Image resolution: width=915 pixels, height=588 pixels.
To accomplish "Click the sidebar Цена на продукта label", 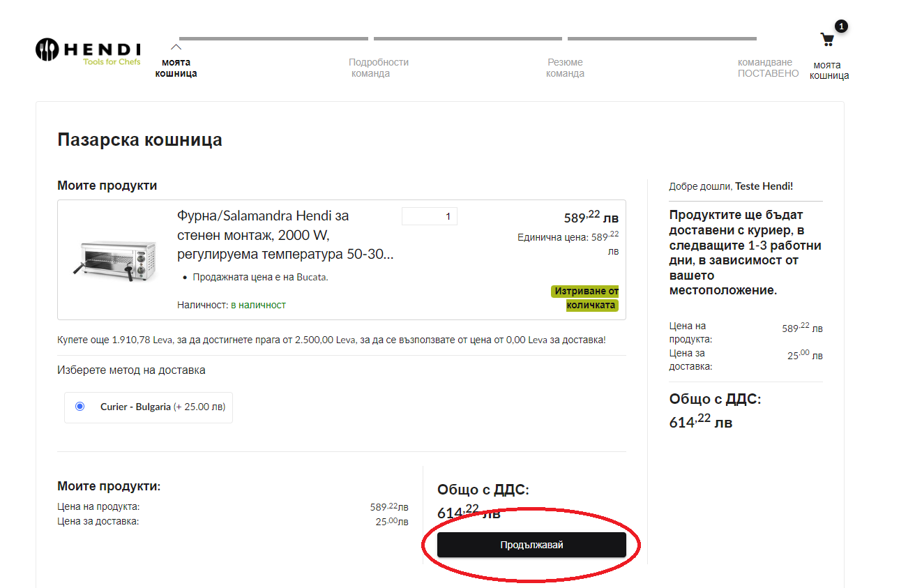I will (690, 333).
